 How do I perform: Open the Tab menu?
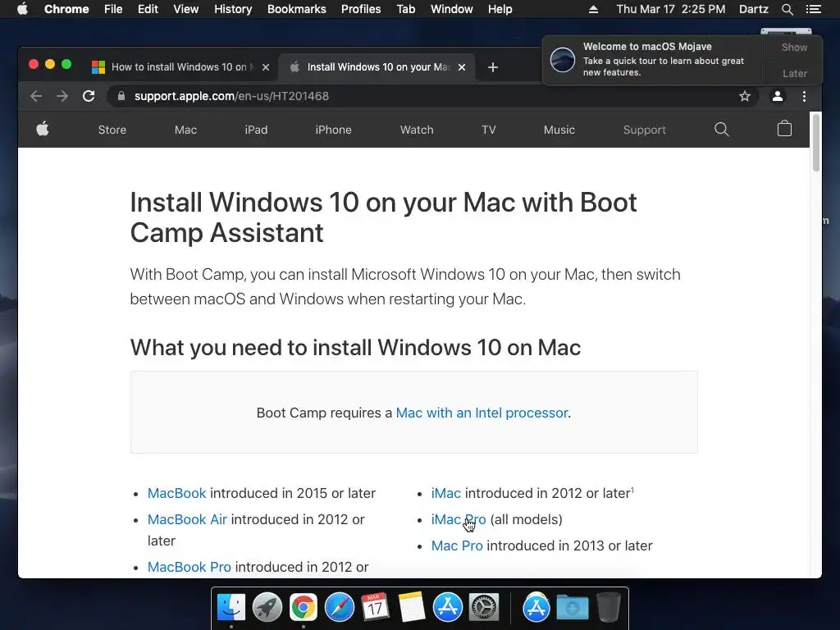[x=405, y=9]
